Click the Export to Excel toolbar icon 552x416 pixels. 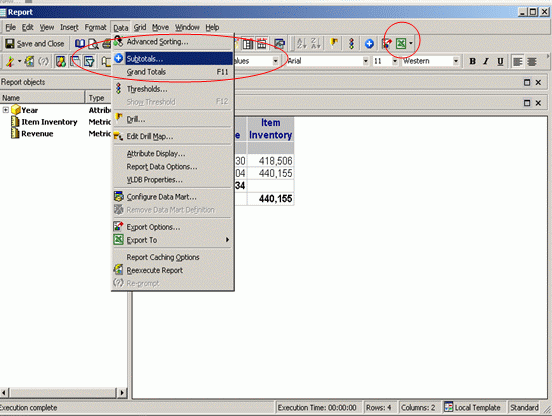coord(401,44)
